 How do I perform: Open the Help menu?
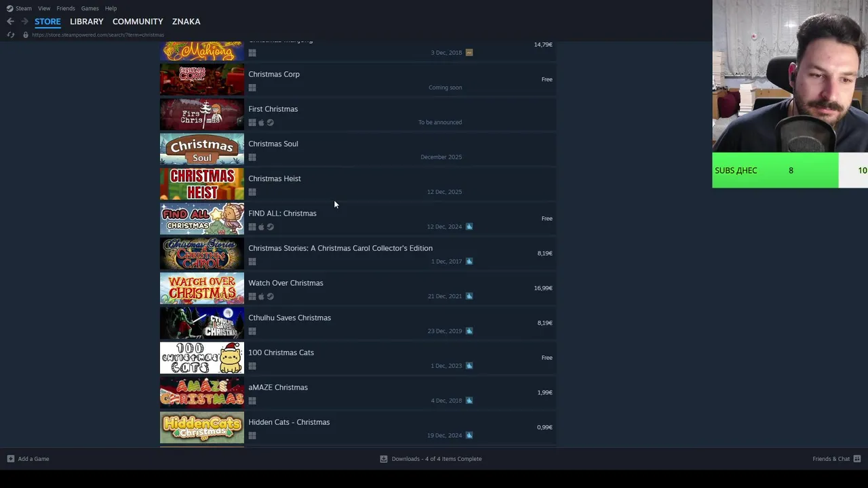click(x=111, y=8)
